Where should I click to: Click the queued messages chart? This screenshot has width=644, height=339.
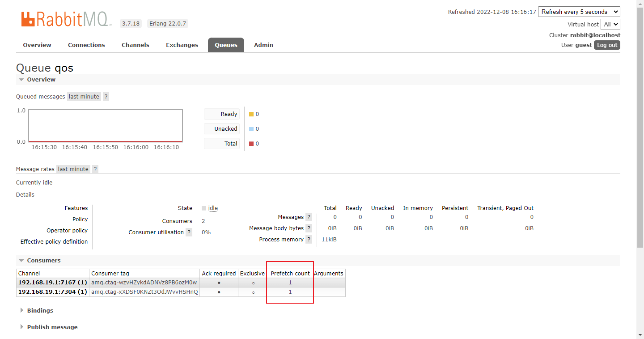[x=106, y=125]
